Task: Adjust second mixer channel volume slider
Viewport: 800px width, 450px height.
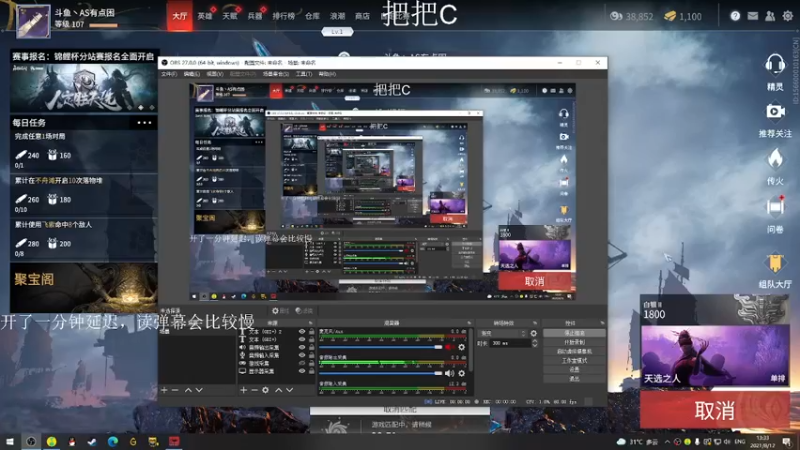Action: pyautogui.click(x=381, y=373)
